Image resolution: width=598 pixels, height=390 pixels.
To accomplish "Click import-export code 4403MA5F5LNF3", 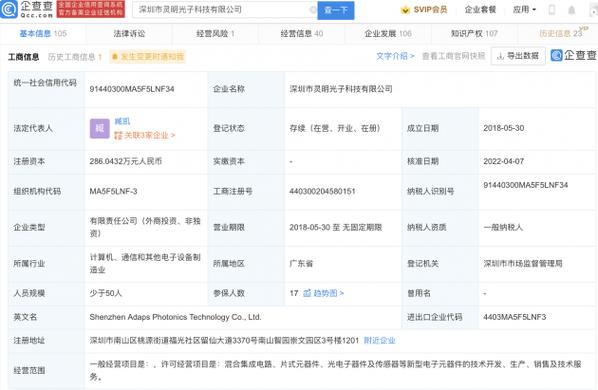I will coord(514,317).
